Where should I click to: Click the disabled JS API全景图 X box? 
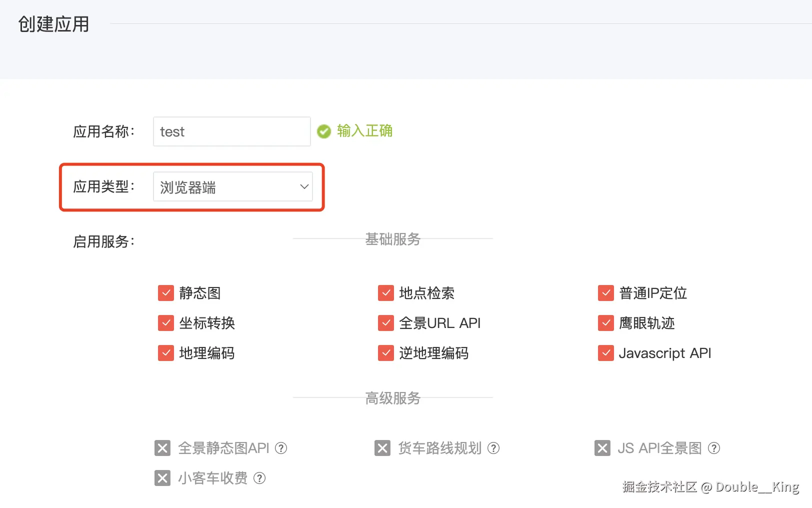point(602,448)
